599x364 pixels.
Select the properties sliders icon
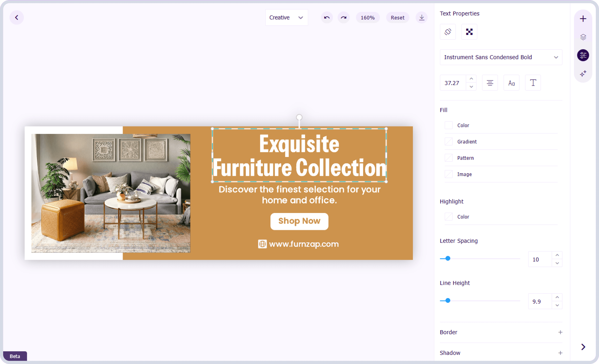pos(583,55)
